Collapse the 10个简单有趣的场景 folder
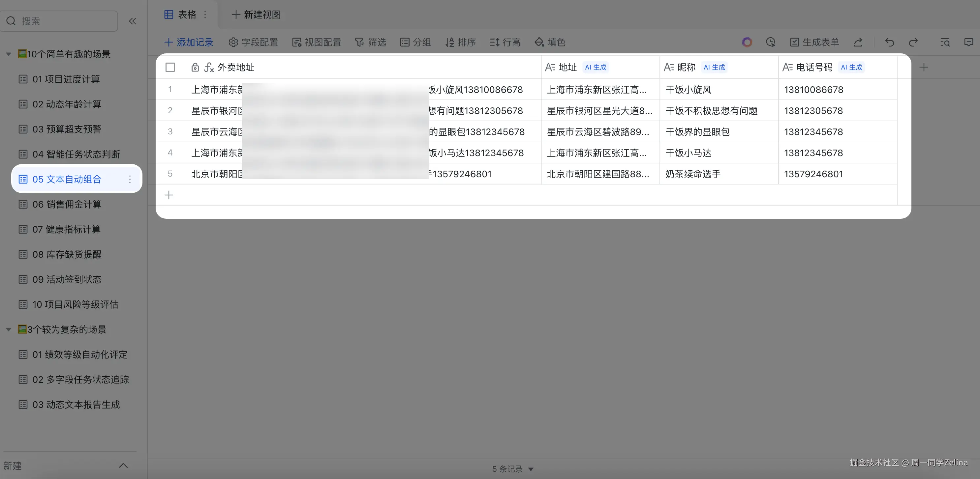Screen dimensions: 980x479 [8, 54]
